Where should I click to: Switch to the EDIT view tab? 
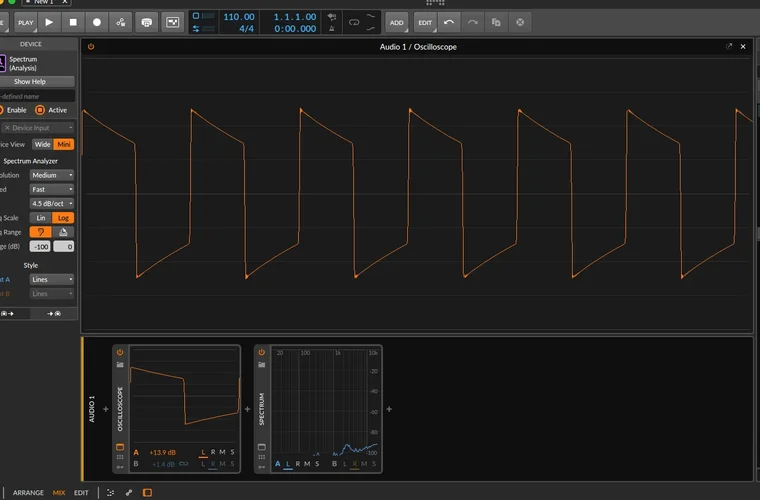[81, 492]
